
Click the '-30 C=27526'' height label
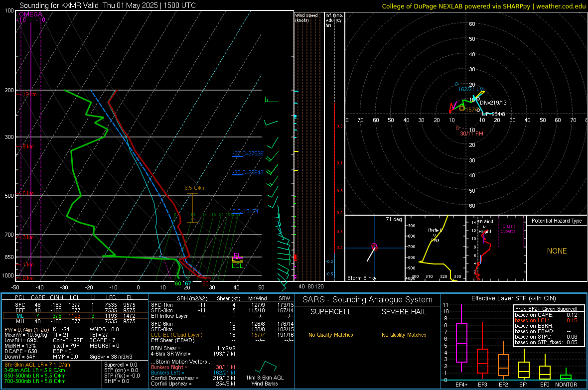(x=248, y=153)
